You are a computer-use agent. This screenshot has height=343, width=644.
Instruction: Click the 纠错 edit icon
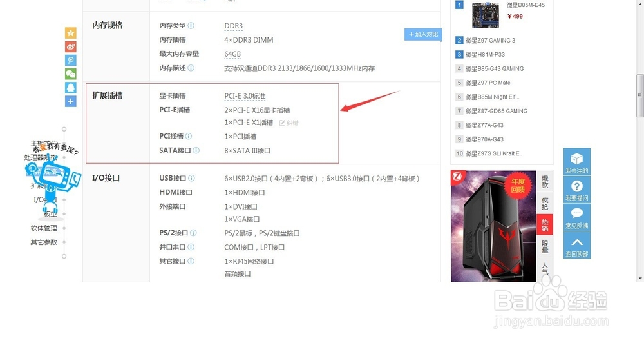pyautogui.click(x=282, y=122)
